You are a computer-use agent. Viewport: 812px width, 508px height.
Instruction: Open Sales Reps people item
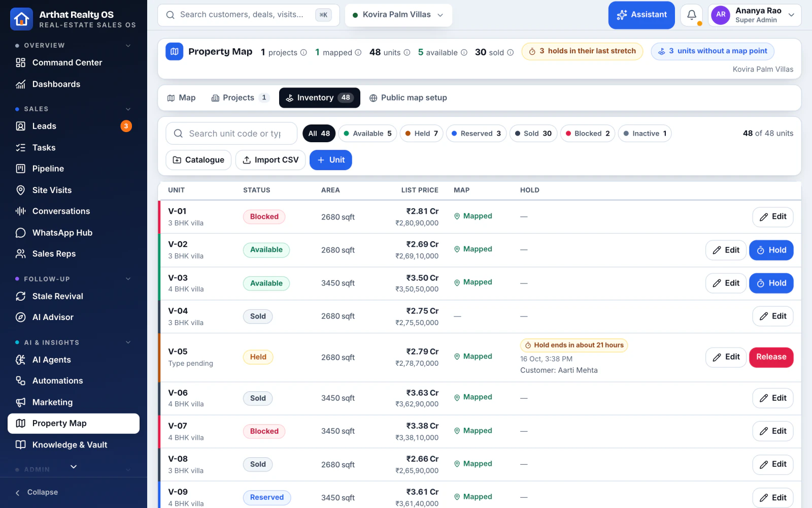(74, 253)
